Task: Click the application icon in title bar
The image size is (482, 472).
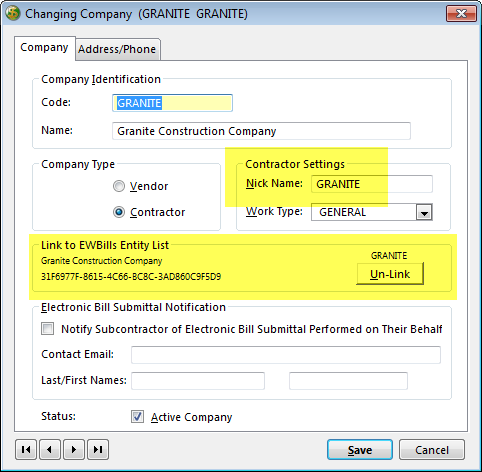Action: coord(13,14)
